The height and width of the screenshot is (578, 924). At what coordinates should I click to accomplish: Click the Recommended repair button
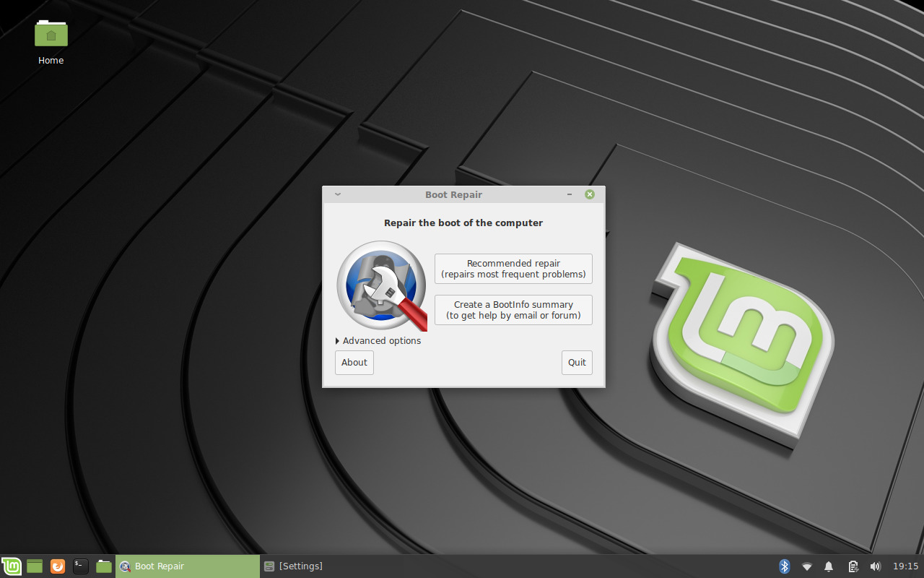(513, 269)
